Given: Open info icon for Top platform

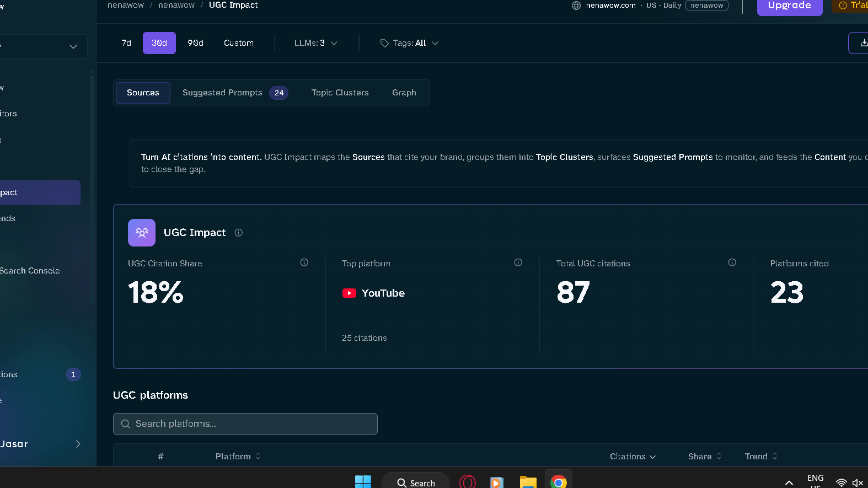Looking at the screenshot, I should point(518,262).
